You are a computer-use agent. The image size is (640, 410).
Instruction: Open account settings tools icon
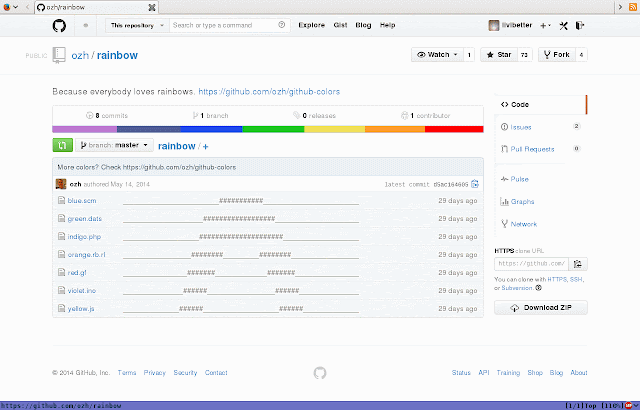563,26
